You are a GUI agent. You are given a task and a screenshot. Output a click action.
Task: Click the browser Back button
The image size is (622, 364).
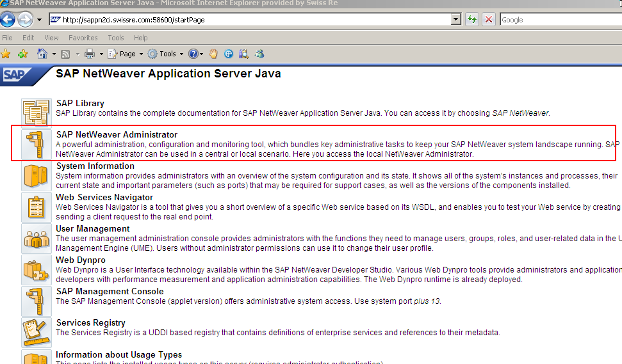click(7, 19)
